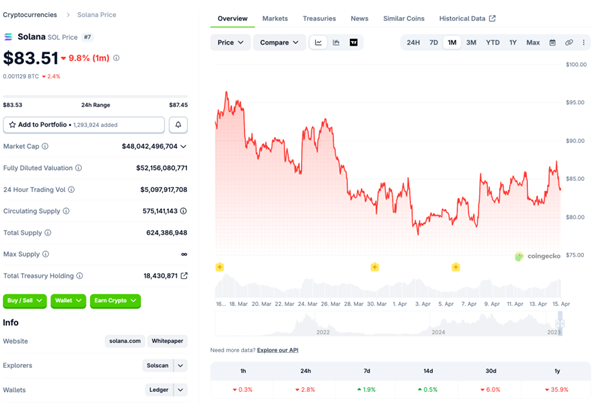Select the 7D time range

pos(433,43)
